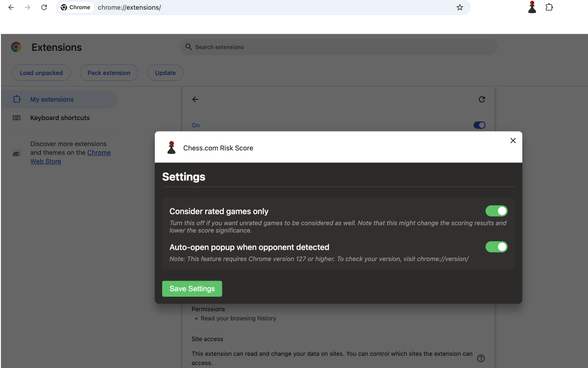588x368 pixels.
Task: Turn off Auto-open popup toggle
Action: (496, 247)
